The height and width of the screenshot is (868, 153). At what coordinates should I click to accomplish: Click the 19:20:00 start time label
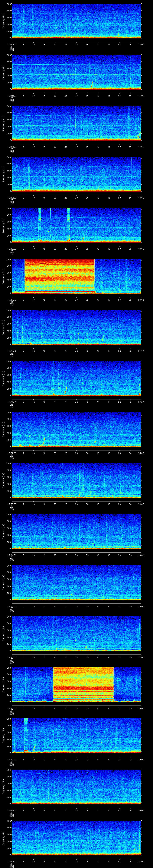12,351
